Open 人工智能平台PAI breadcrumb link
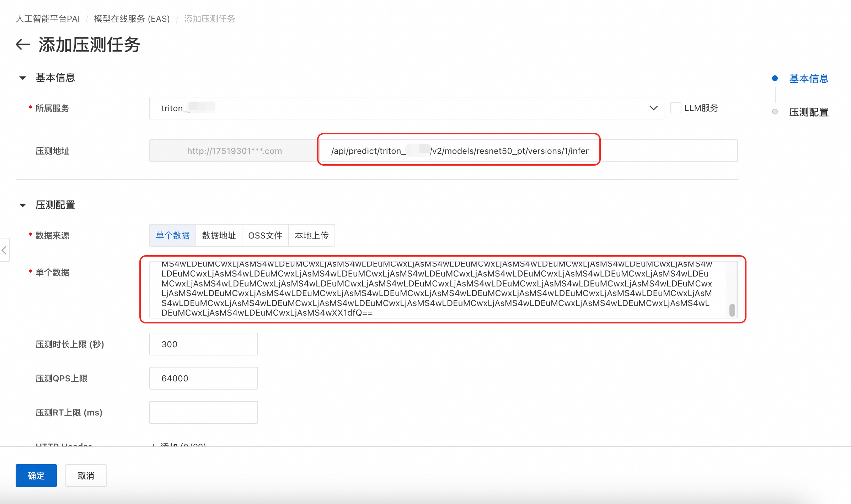The height and width of the screenshot is (504, 851). (48, 19)
